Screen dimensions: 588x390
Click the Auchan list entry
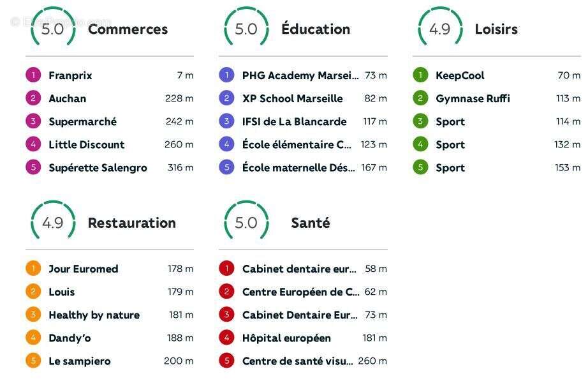click(x=68, y=98)
